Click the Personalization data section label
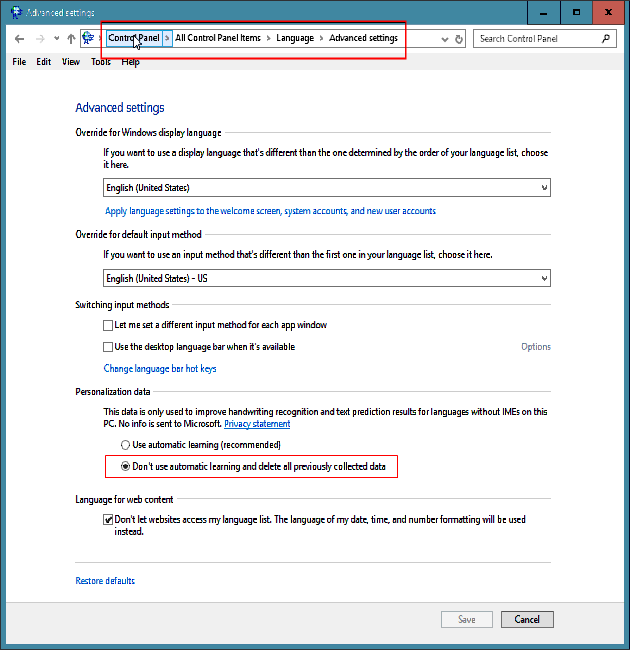The width and height of the screenshot is (630, 650). (113, 392)
